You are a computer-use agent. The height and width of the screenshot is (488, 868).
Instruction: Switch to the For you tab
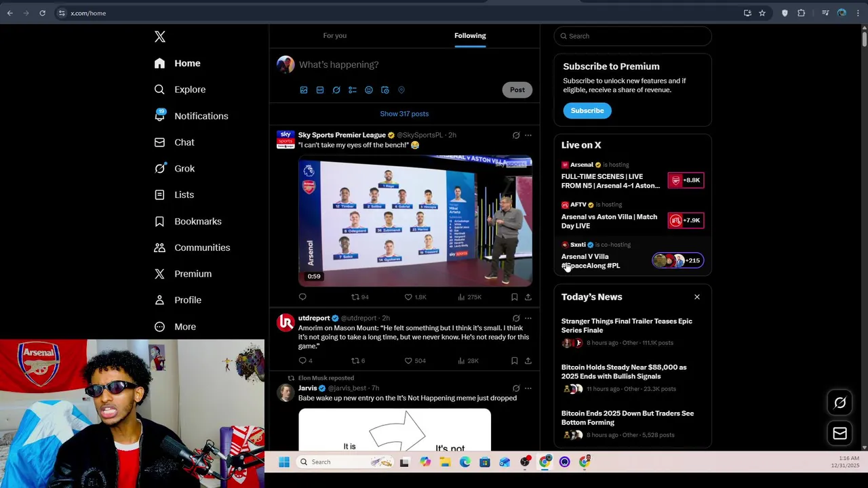click(335, 35)
